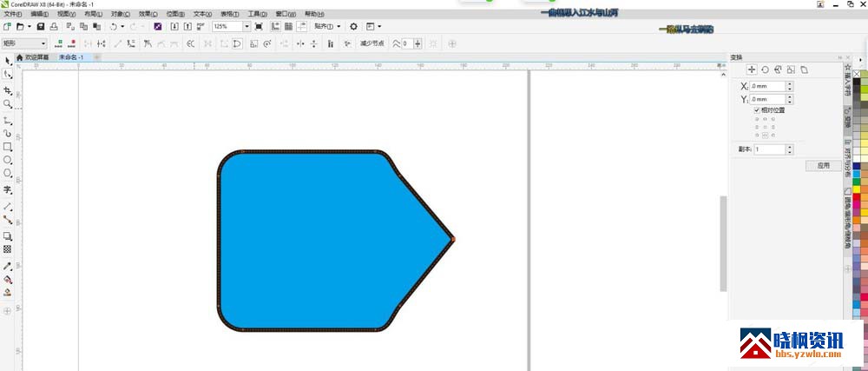Select the Parallel Dimension tool
The width and height of the screenshot is (868, 371).
(x=7, y=206)
